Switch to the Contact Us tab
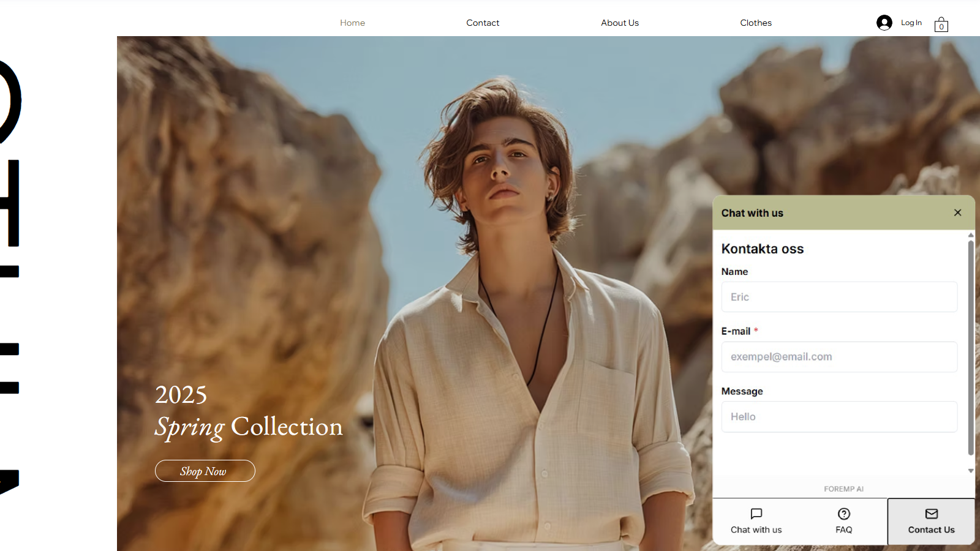The image size is (980, 551). [930, 522]
